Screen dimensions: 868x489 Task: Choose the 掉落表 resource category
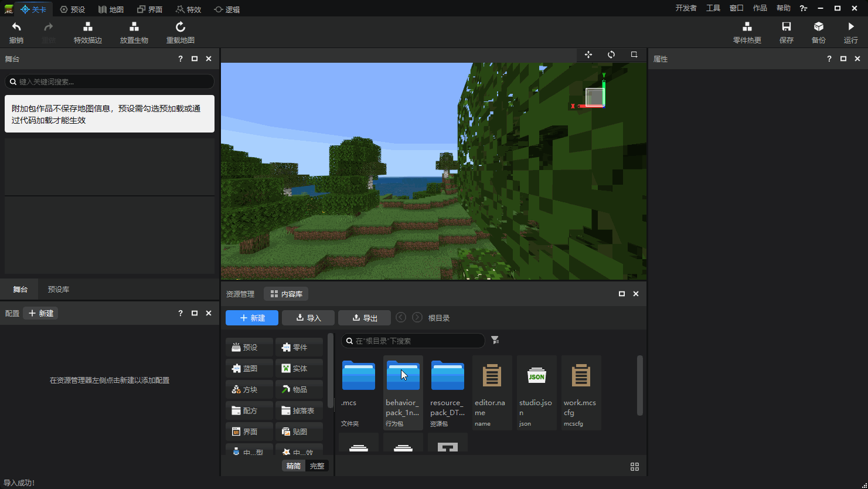coord(299,410)
